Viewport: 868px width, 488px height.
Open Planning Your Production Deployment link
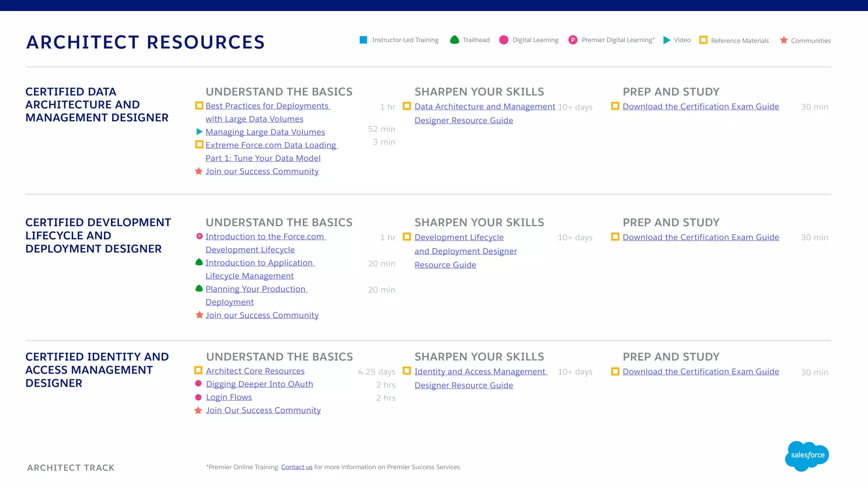(x=256, y=296)
